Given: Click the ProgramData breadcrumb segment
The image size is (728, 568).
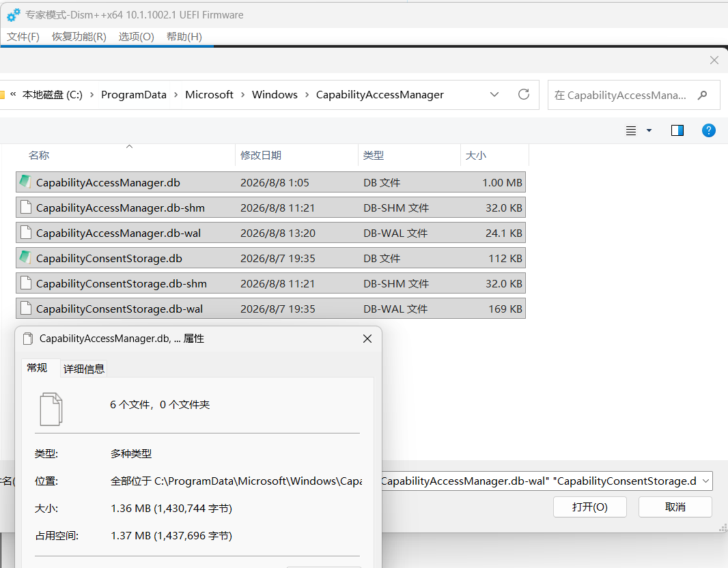Looking at the screenshot, I should pyautogui.click(x=134, y=95).
